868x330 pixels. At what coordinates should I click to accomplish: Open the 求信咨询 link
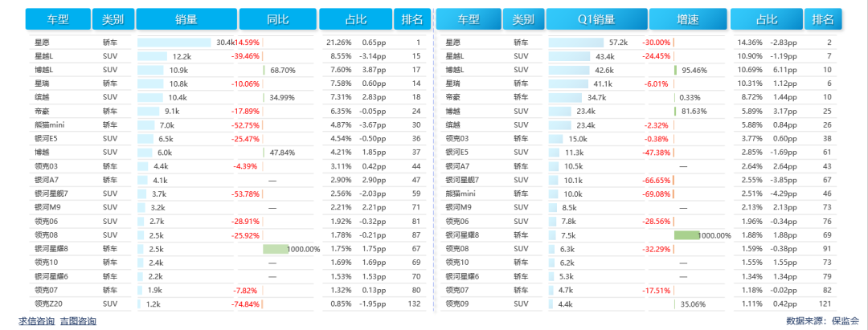click(37, 321)
